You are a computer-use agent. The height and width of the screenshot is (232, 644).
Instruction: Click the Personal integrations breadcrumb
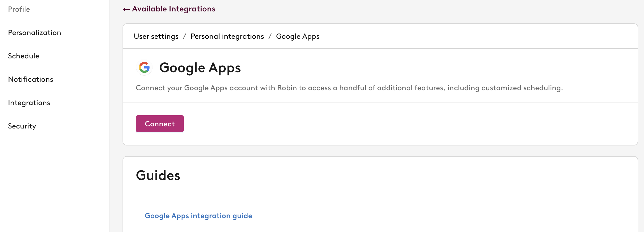tap(227, 36)
